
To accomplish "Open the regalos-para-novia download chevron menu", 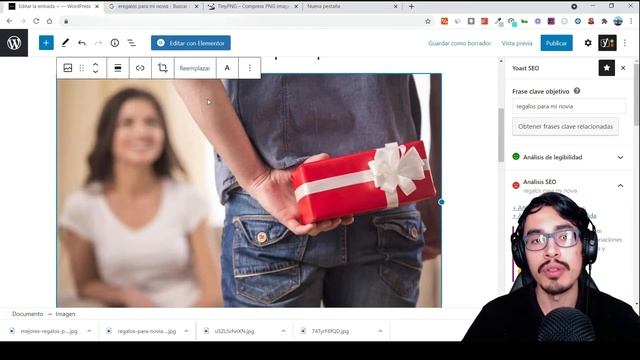I will 186,331.
